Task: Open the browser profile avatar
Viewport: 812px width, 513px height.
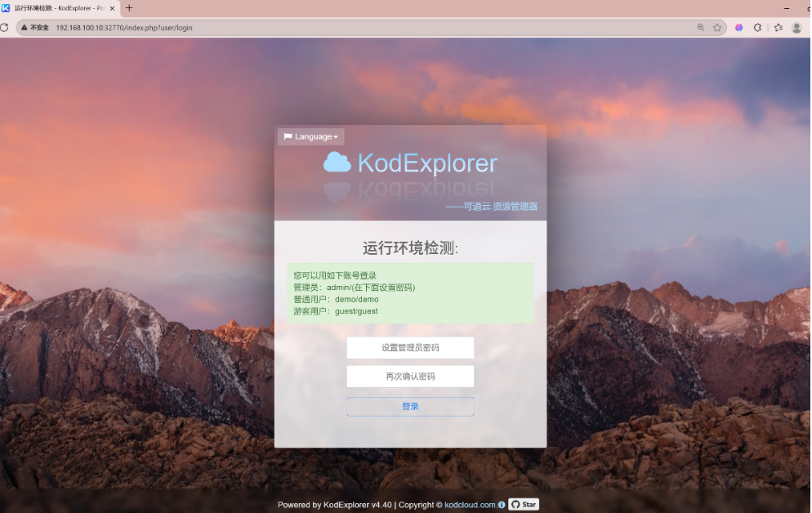Action: (797, 28)
